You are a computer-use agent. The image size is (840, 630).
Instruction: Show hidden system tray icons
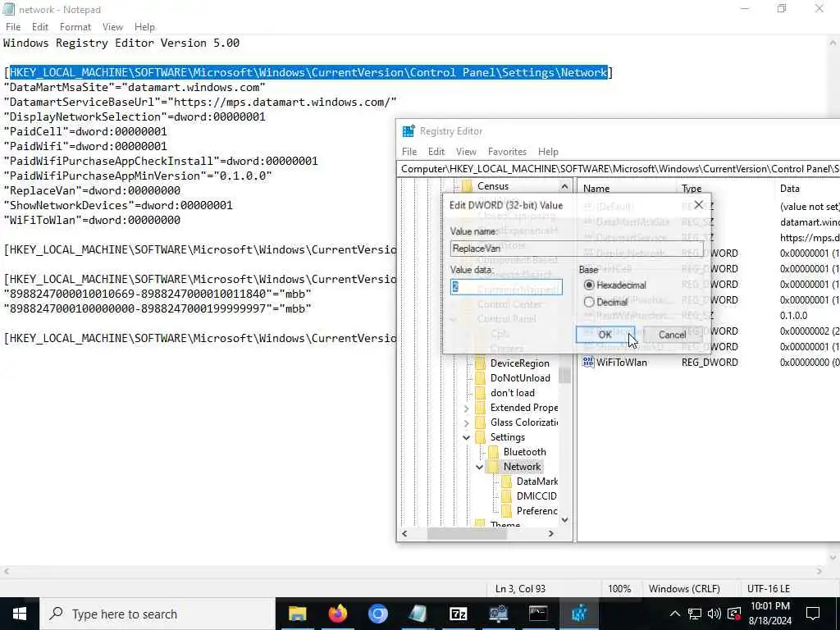[675, 614]
